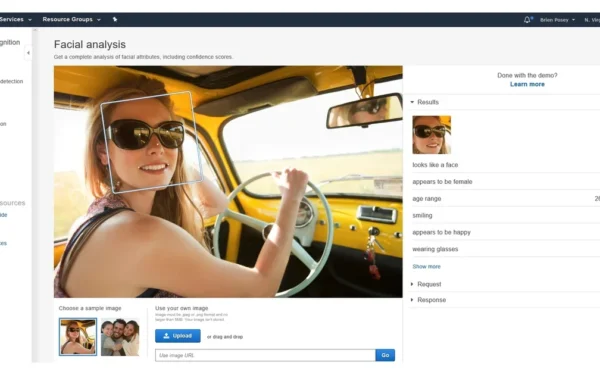Click the Show more link
Screen dimensions: 600x375
[426, 267]
